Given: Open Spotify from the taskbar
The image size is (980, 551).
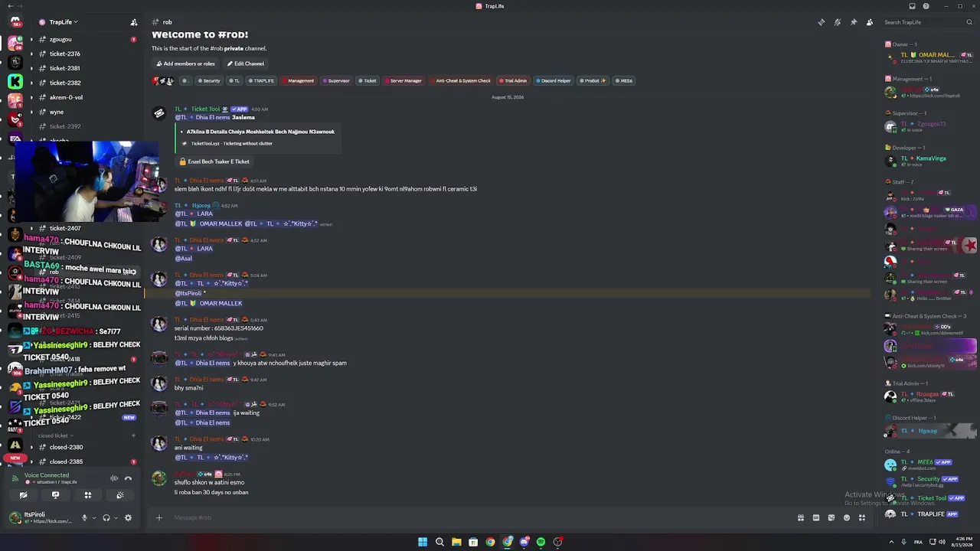Looking at the screenshot, I should (541, 542).
